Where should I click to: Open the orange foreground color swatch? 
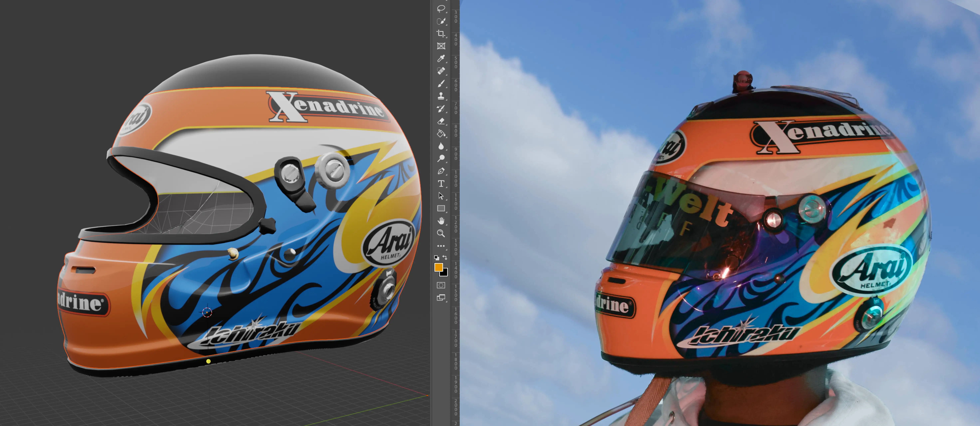pyautogui.click(x=438, y=267)
